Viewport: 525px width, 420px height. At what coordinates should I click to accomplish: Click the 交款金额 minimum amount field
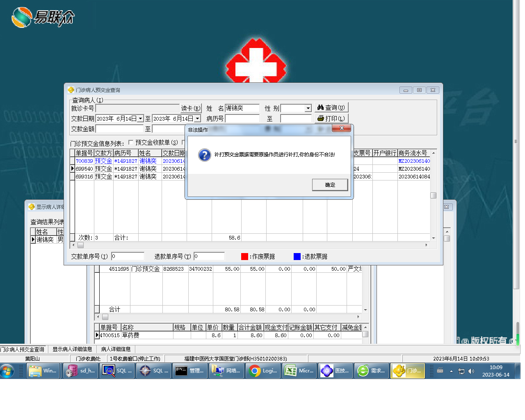tap(120, 129)
